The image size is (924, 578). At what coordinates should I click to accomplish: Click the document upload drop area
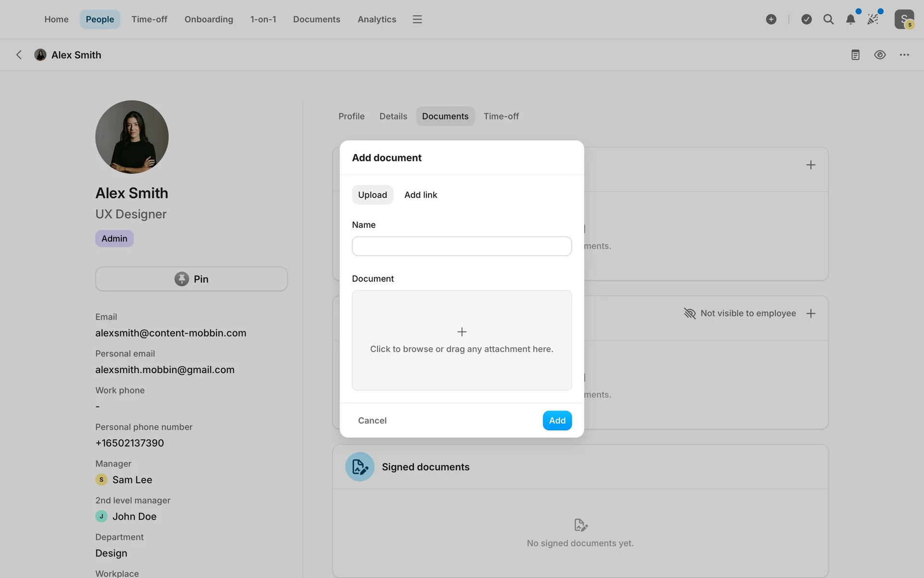click(x=462, y=340)
